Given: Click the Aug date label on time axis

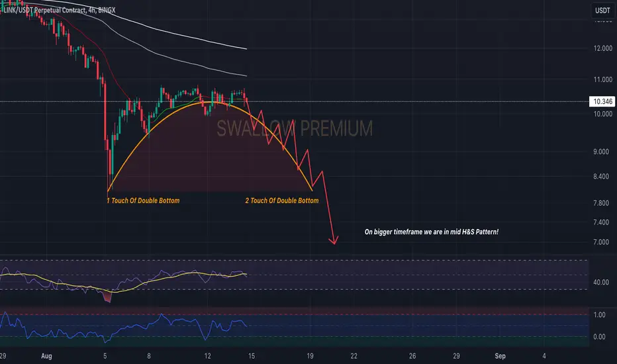Looking at the screenshot, I should (x=46, y=356).
